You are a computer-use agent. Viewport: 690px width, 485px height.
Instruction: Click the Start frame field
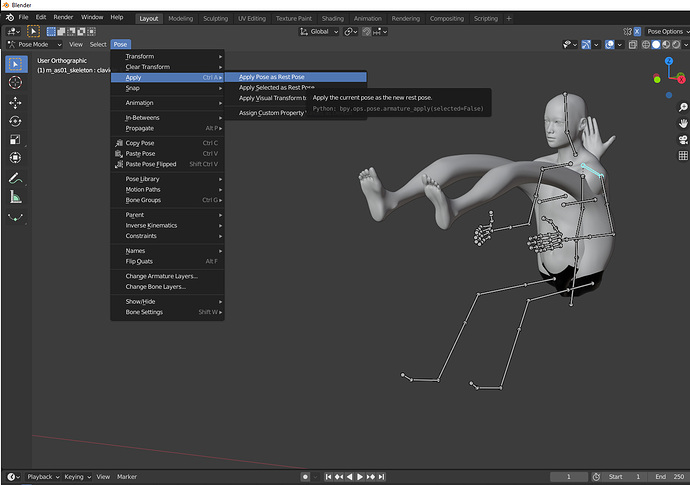coord(624,477)
